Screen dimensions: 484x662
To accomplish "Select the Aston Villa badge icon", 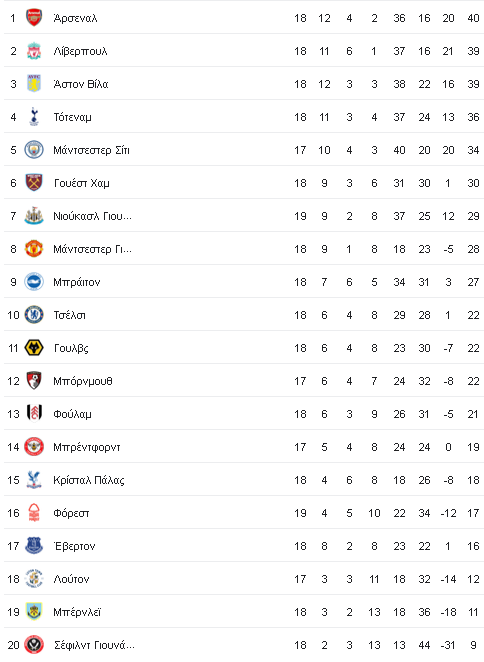I will coord(34,84).
